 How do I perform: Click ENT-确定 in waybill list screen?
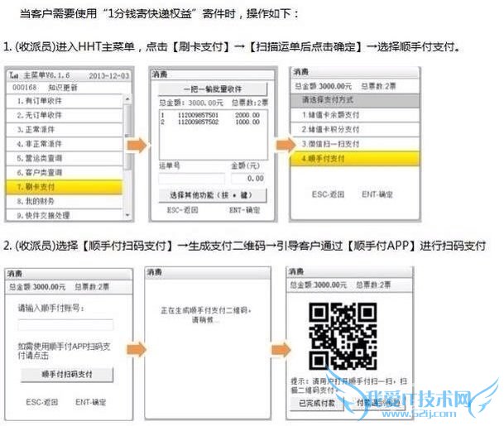[245, 210]
